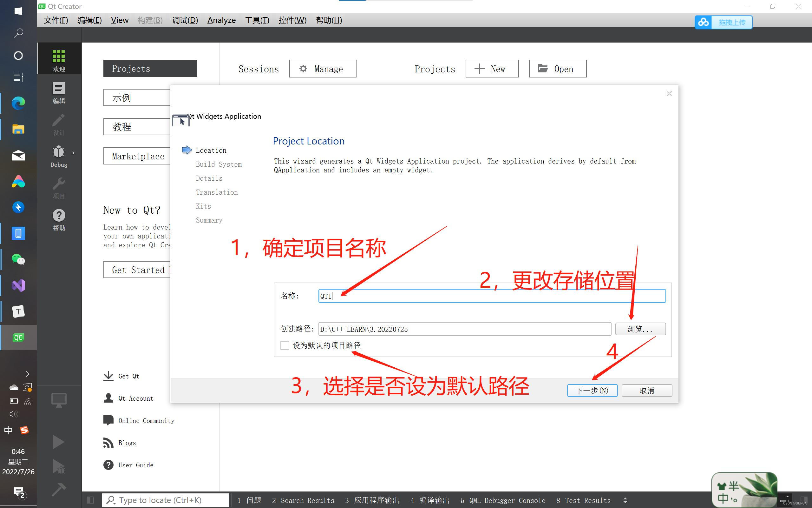The image size is (812, 508).
Task: Click the Type to locate search box
Action: (166, 500)
